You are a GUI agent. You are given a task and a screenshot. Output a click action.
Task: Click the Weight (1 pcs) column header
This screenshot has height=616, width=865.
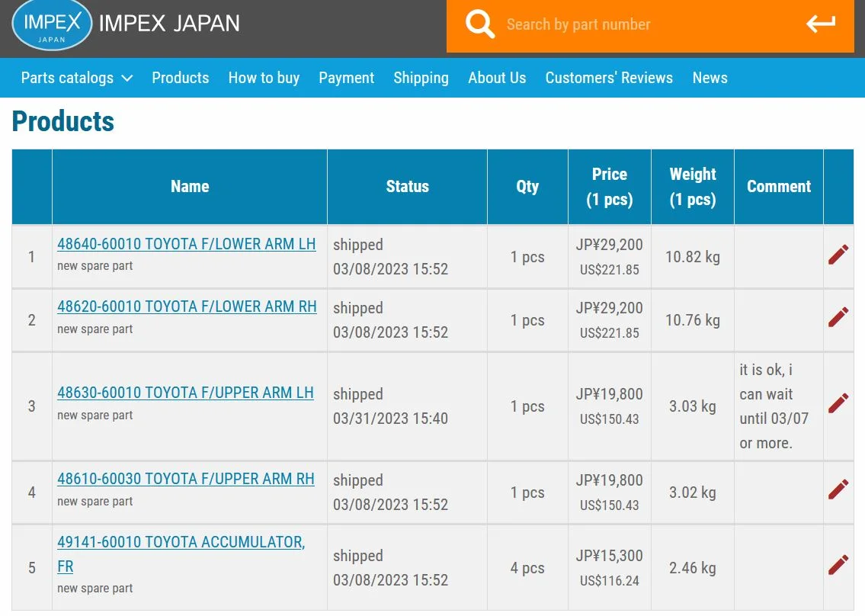click(x=693, y=187)
